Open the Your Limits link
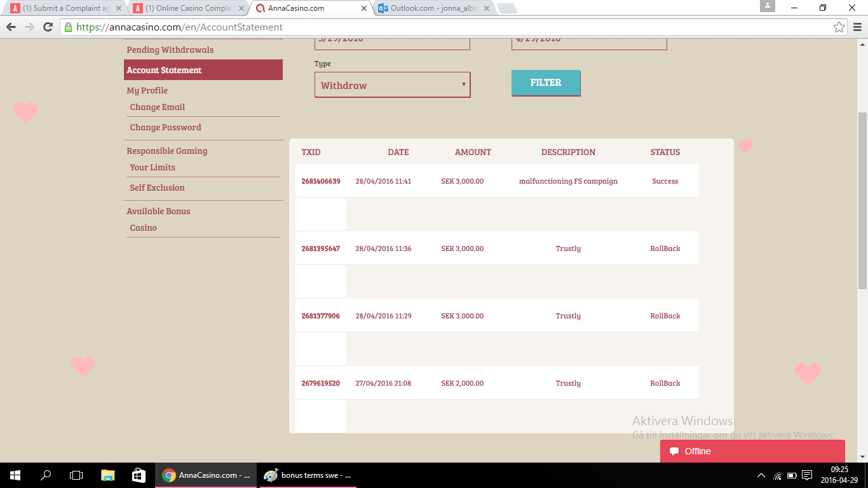This screenshot has height=488, width=868. pos(153,167)
